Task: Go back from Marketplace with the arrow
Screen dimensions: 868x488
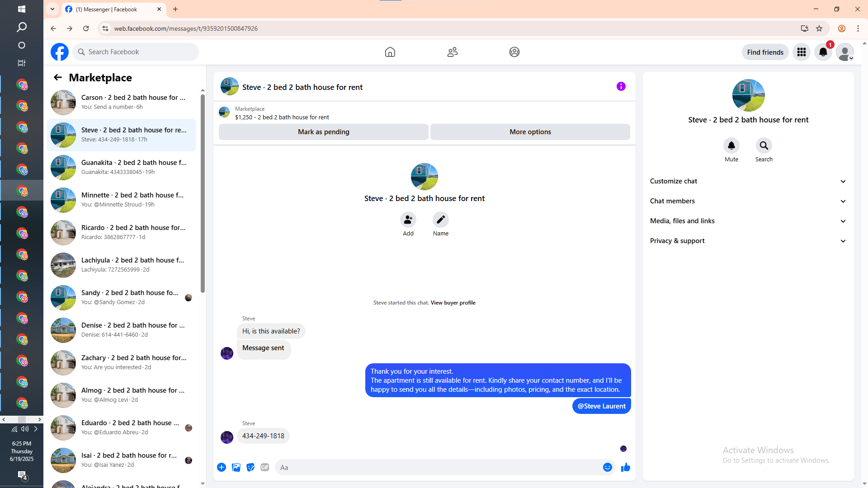Action: tap(58, 77)
